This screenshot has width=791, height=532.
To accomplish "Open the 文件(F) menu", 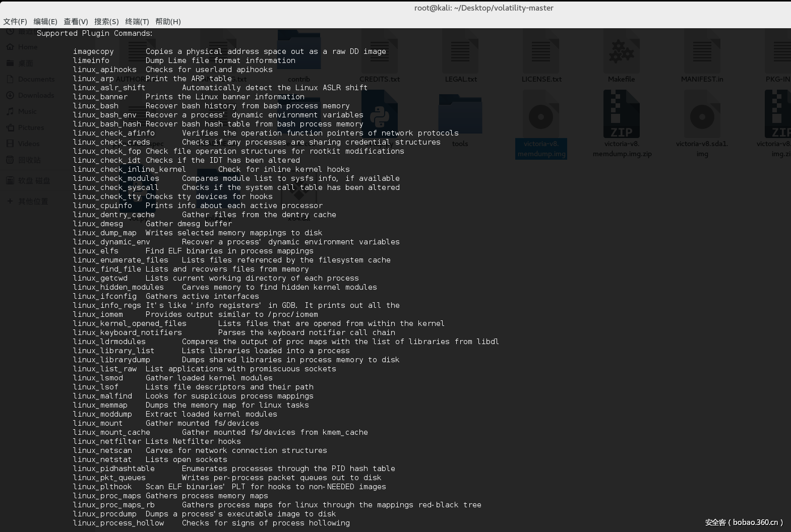I will tap(15, 21).
